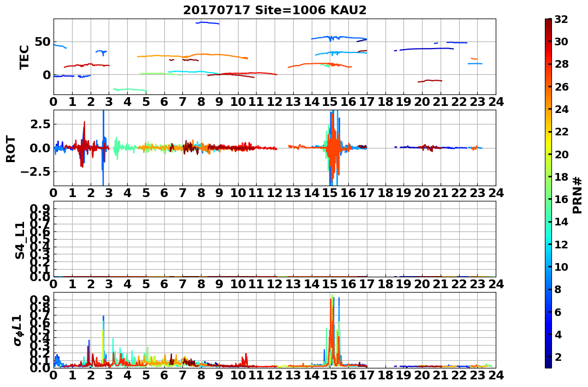Viewport: 588px width, 387px height.
Task: Click the 8 tick on the PRN colorbar
Action: [558, 289]
